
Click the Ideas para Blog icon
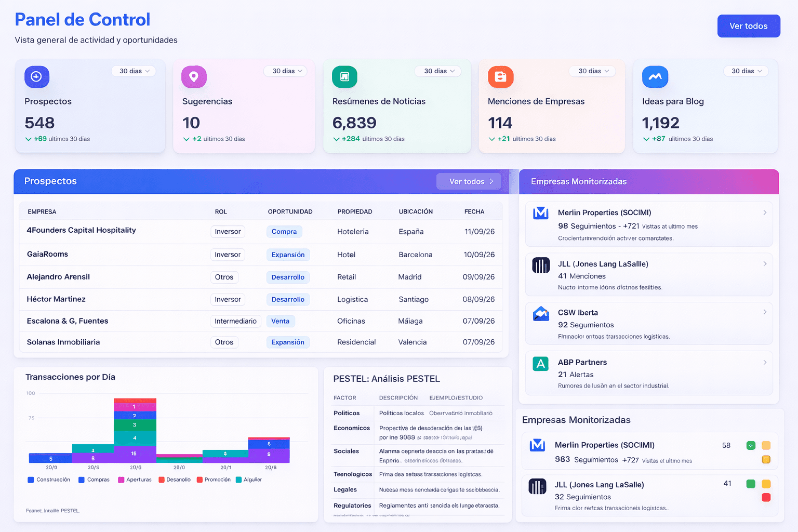[655, 77]
